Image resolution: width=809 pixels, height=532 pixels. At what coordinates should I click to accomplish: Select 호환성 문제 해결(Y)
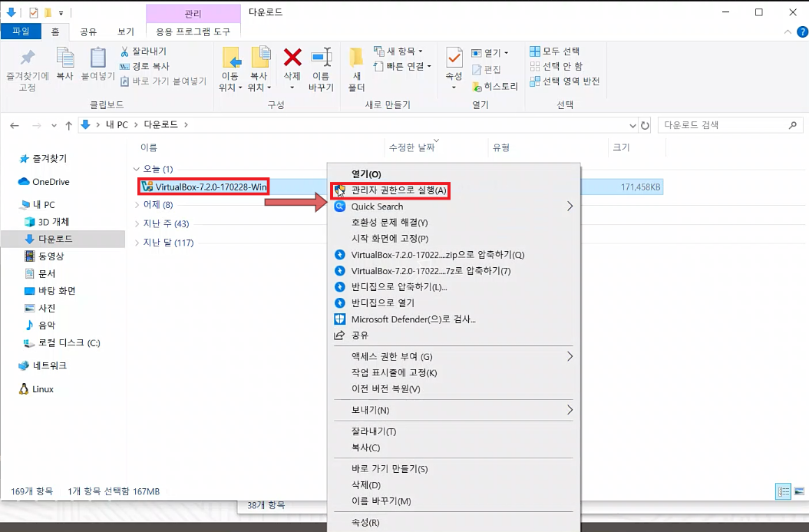(x=390, y=223)
